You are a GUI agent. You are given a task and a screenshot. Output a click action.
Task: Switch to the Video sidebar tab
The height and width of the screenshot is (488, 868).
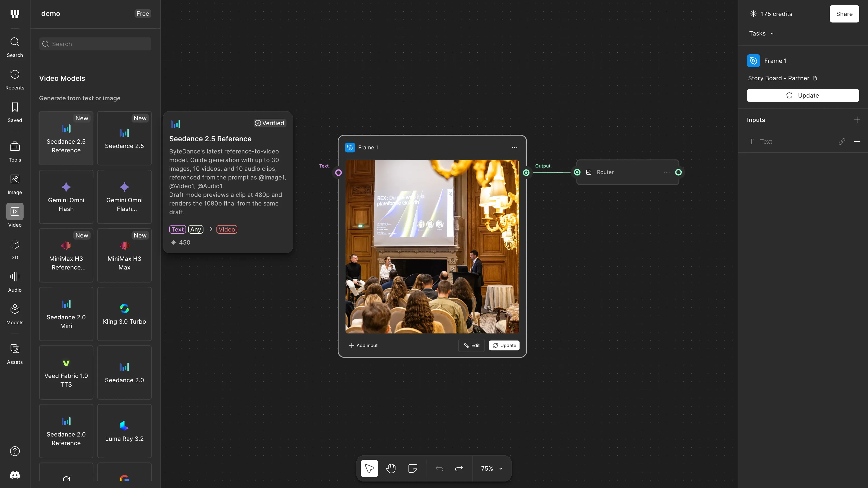click(x=15, y=216)
